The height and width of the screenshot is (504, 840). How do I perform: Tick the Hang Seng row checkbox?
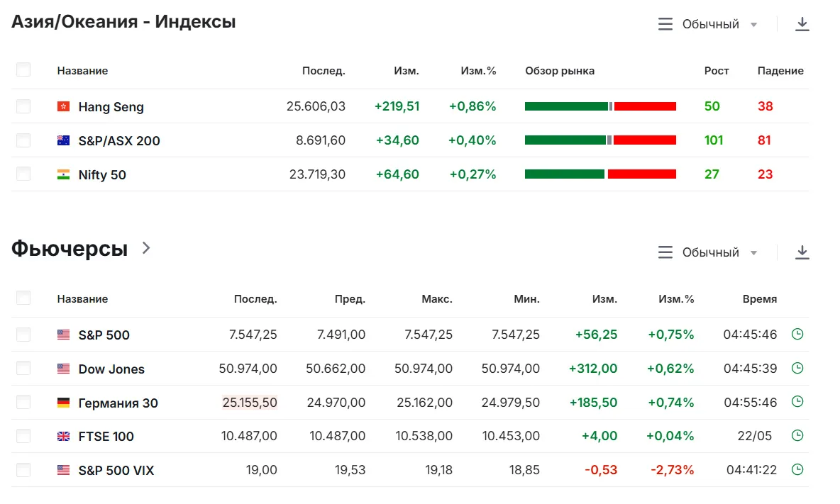tap(23, 106)
